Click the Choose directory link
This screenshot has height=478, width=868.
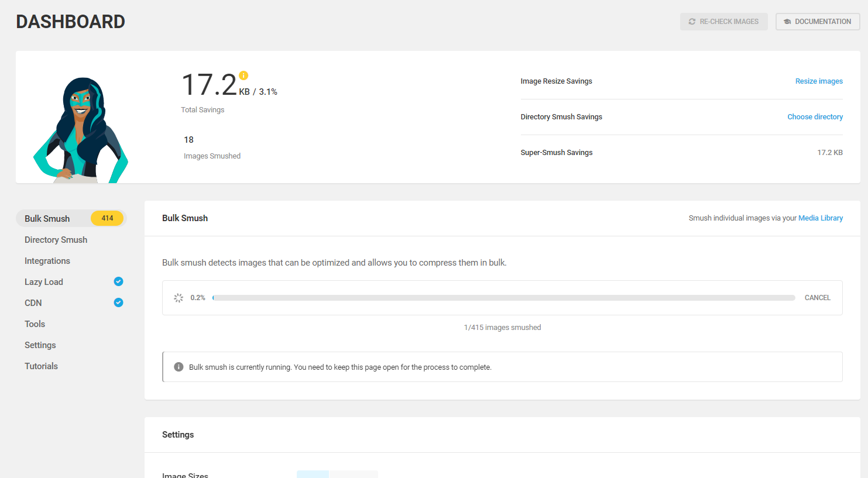[815, 117]
